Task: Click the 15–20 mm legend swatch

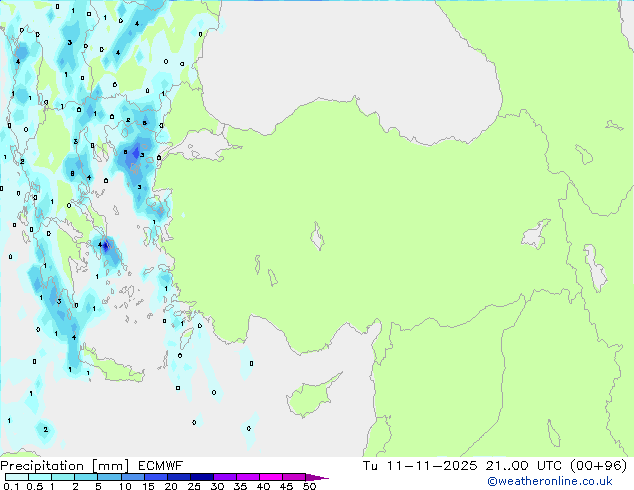Action: tap(155, 477)
